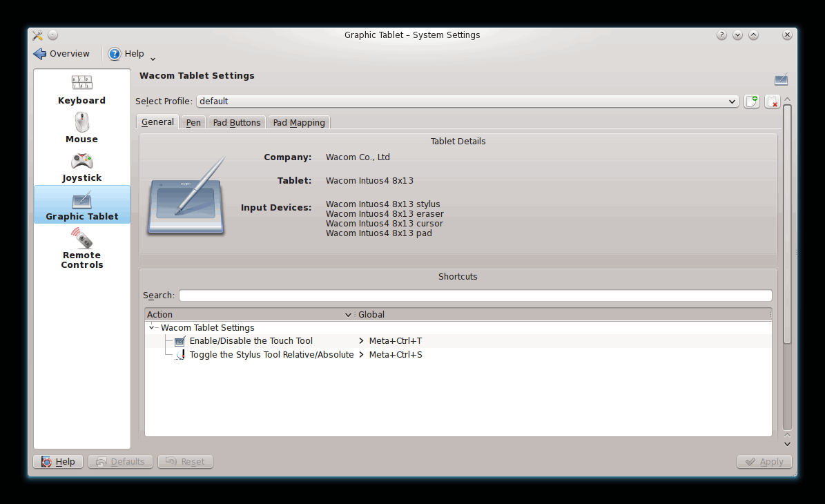
Task: Click the round pin button in the title bar
Action: (52, 35)
